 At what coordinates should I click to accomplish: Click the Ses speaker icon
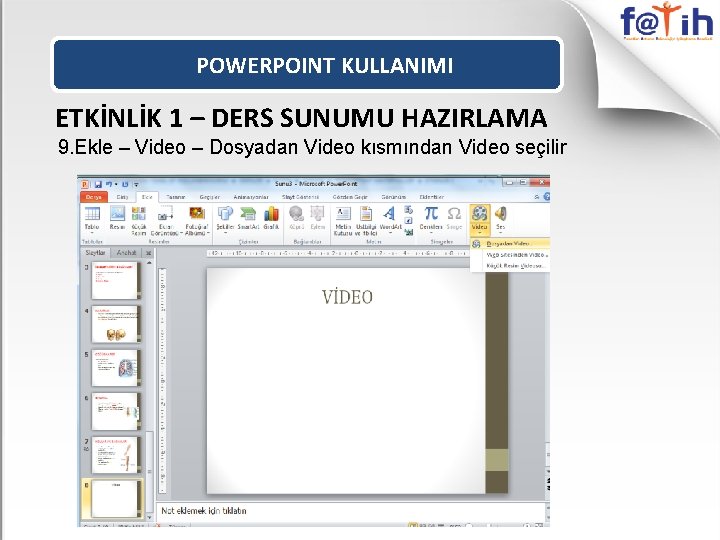click(x=501, y=214)
